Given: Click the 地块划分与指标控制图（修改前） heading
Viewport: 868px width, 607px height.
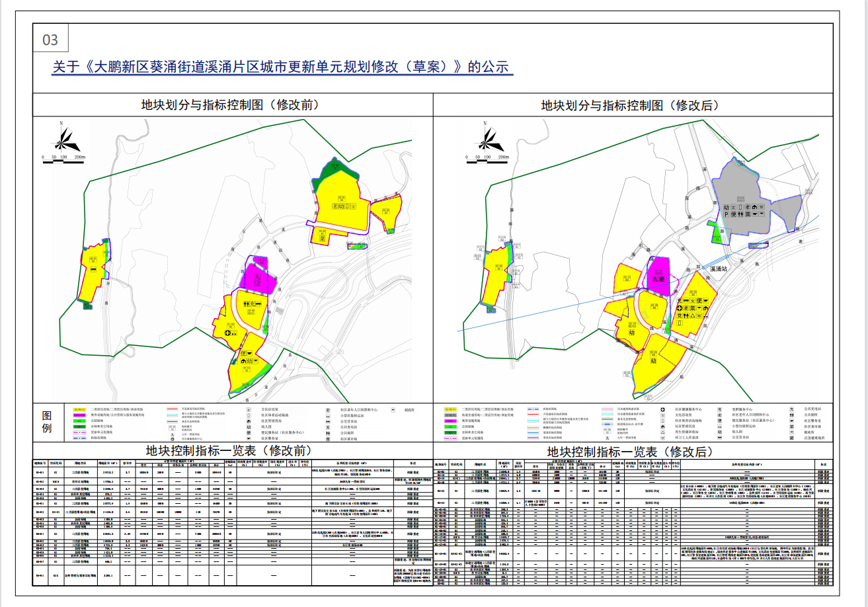Looking at the screenshot, I should click(230, 104).
